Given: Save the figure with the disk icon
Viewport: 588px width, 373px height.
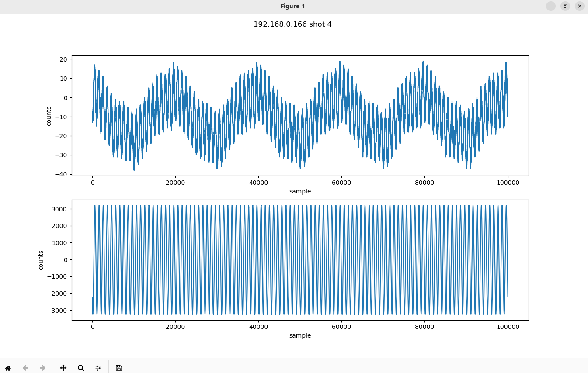Looking at the screenshot, I should pyautogui.click(x=119, y=368).
